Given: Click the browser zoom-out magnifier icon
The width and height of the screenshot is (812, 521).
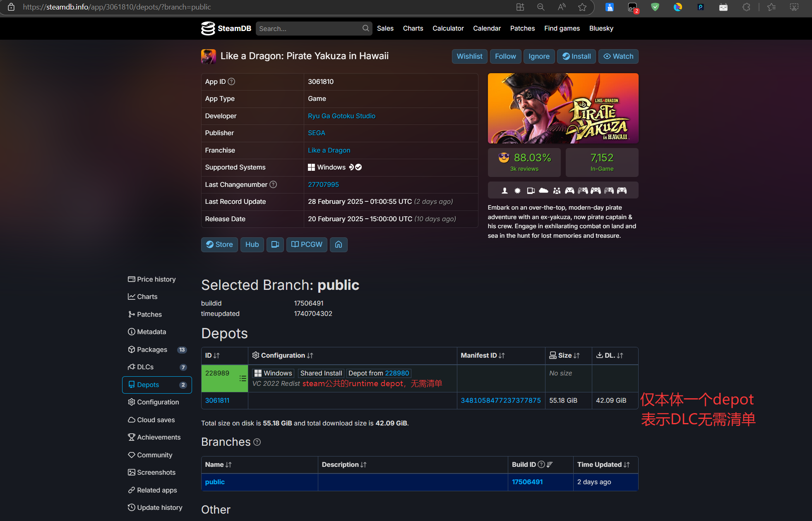Looking at the screenshot, I should pos(541,7).
